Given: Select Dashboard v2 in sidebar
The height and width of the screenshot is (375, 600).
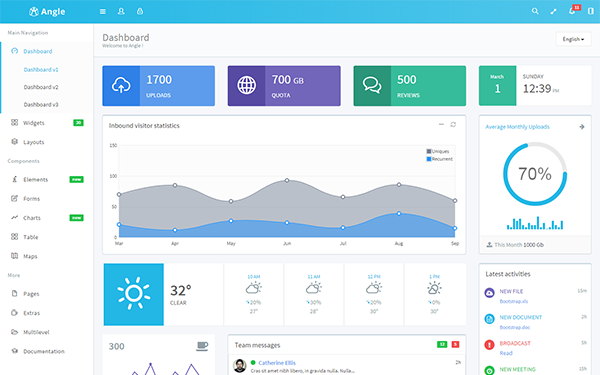Looking at the screenshot, I should pos(41,87).
